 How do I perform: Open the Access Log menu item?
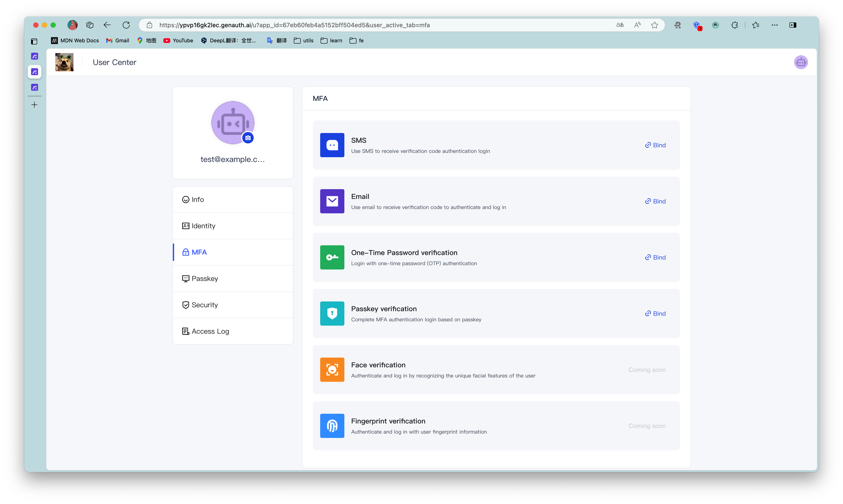click(233, 331)
